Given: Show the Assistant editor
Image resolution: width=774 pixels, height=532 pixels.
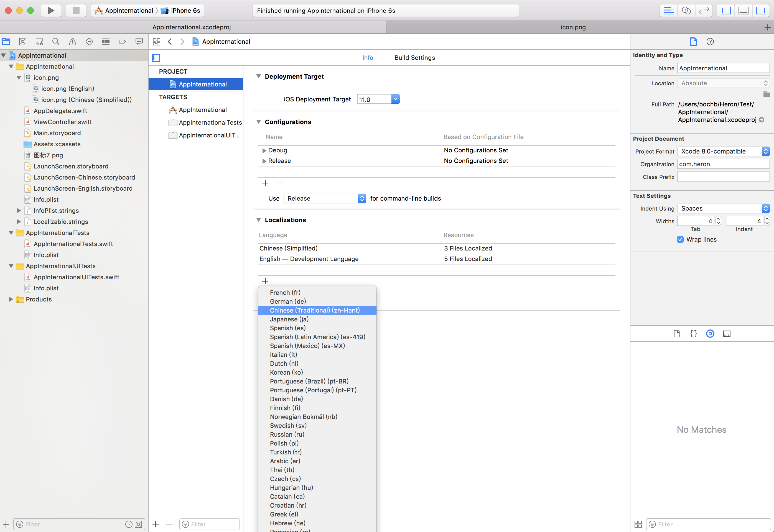Looking at the screenshot, I should click(x=686, y=10).
